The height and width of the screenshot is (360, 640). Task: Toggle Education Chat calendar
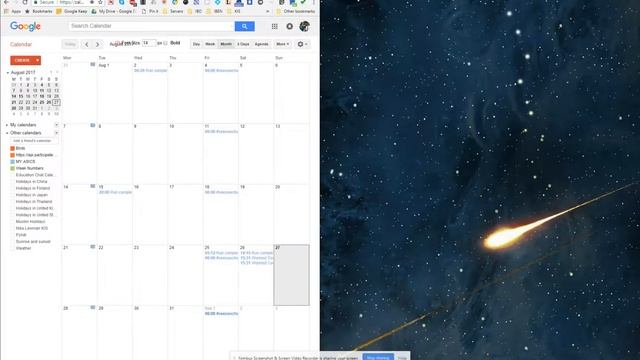tap(13, 175)
